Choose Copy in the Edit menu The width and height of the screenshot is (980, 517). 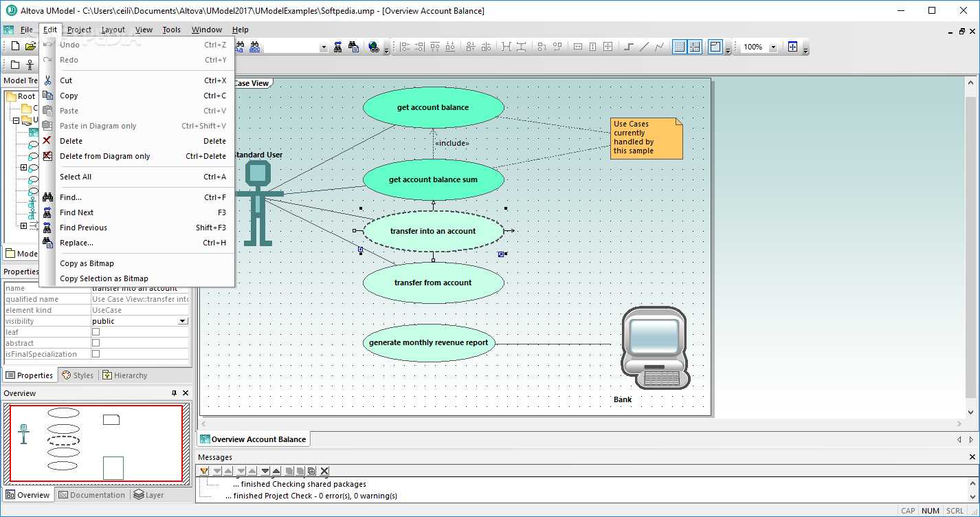coord(137,96)
